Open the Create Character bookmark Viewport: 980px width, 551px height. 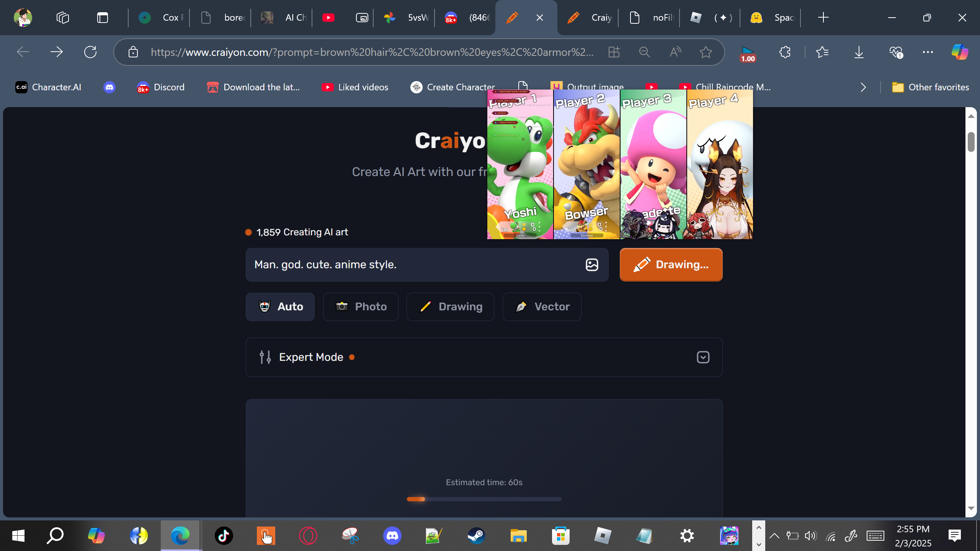point(452,87)
